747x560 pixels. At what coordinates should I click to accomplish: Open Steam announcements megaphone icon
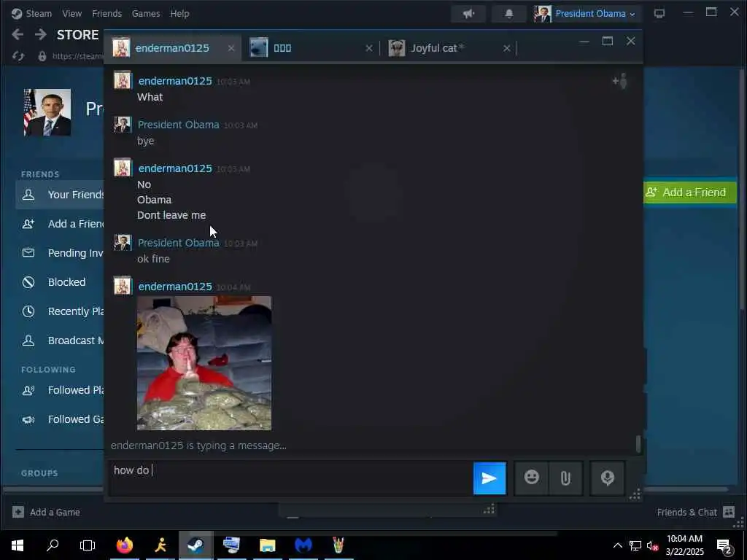(x=468, y=13)
